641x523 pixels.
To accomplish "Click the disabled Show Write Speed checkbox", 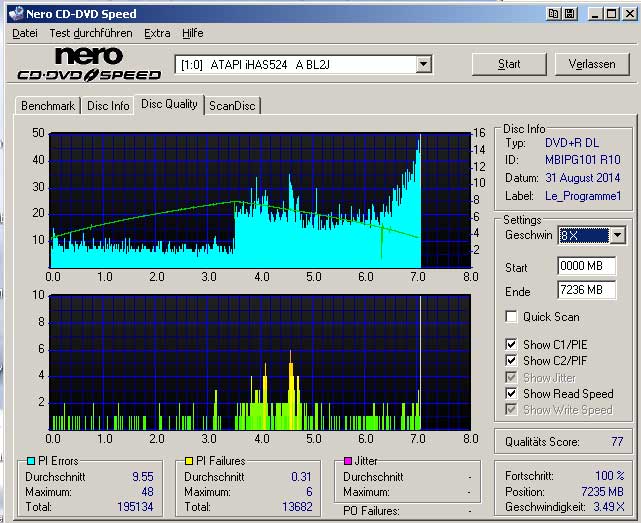I will [x=511, y=409].
